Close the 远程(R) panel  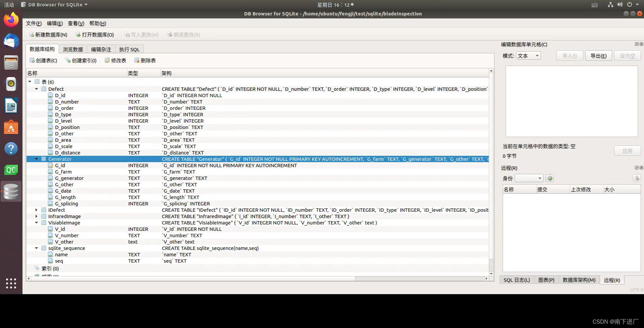point(641,168)
